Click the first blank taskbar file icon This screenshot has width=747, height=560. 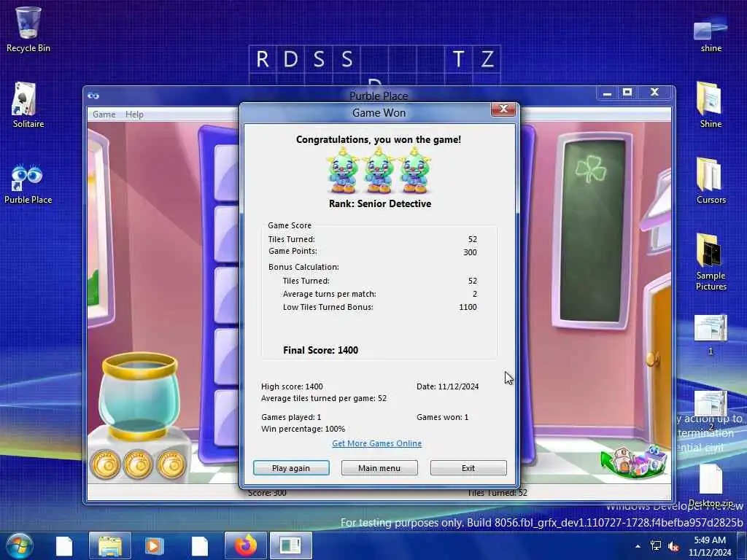click(x=64, y=546)
